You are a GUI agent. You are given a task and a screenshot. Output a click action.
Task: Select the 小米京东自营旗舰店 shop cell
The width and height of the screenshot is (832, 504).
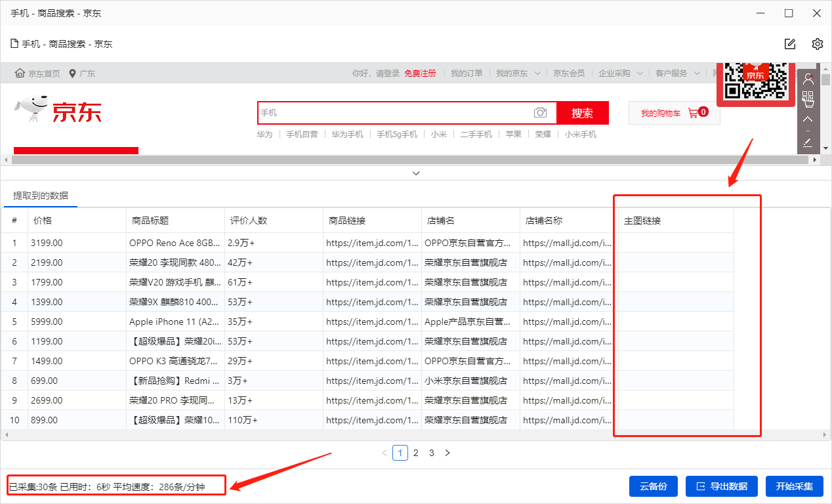pyautogui.click(x=470, y=381)
